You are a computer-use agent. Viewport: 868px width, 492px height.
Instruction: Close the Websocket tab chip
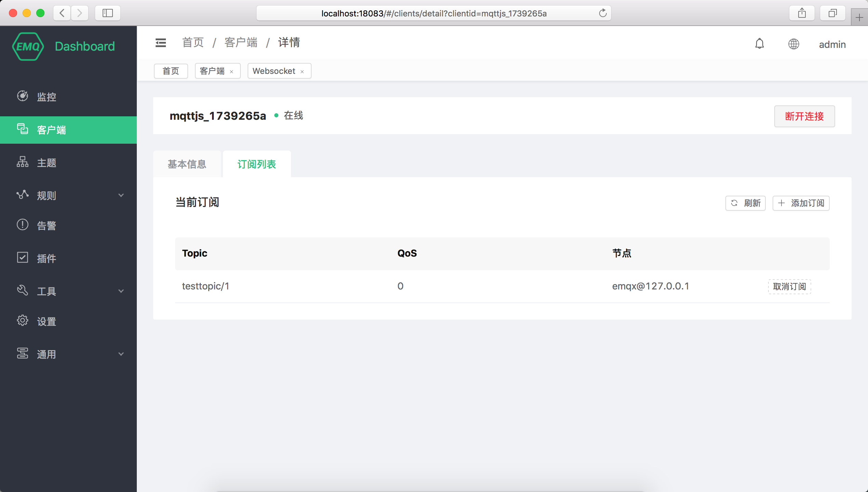tap(302, 71)
